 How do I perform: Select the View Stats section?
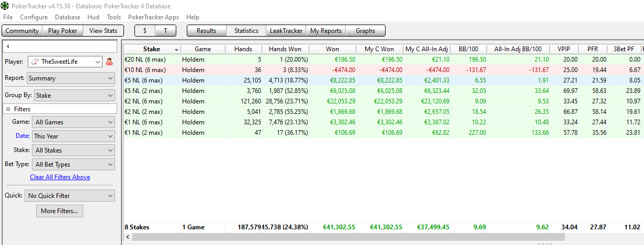point(103,31)
